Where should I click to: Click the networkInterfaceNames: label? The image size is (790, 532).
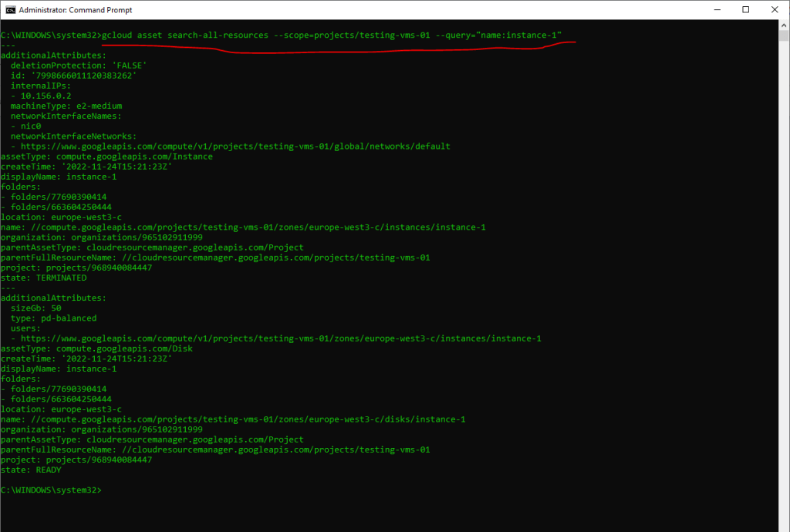66,116
